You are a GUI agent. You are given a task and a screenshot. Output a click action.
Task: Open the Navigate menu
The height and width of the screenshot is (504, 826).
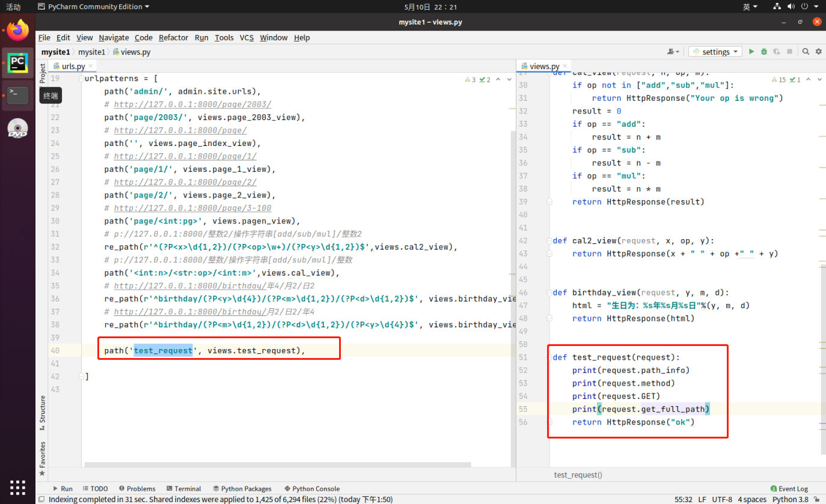click(x=114, y=37)
